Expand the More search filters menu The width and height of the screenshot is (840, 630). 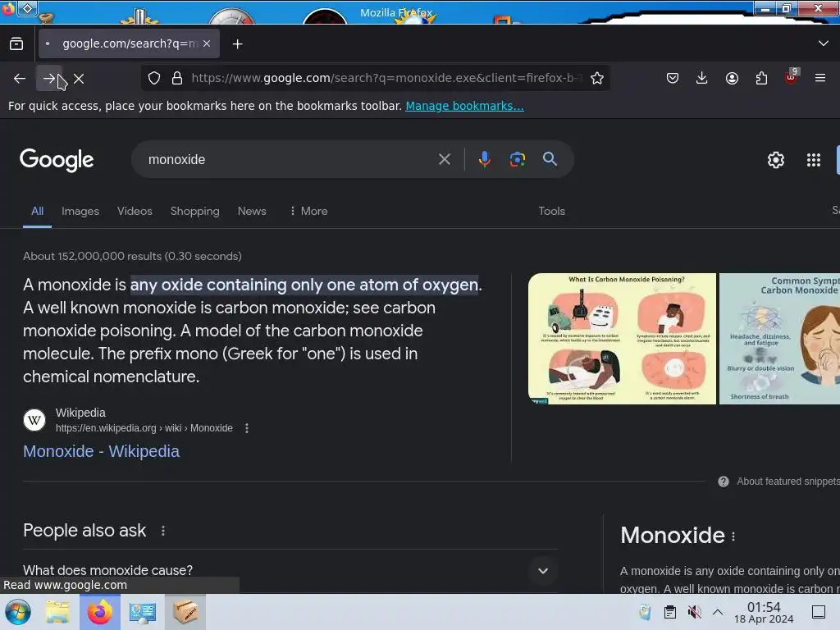pos(308,211)
